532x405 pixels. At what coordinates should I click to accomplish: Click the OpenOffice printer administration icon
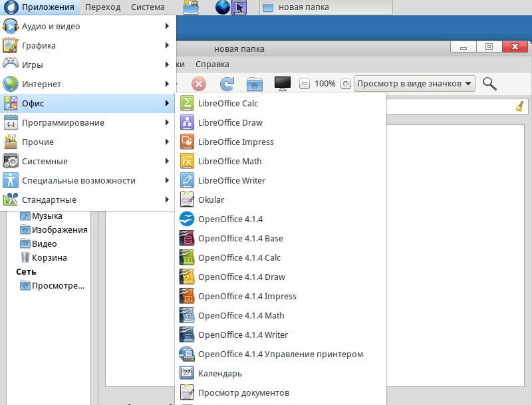(x=187, y=354)
